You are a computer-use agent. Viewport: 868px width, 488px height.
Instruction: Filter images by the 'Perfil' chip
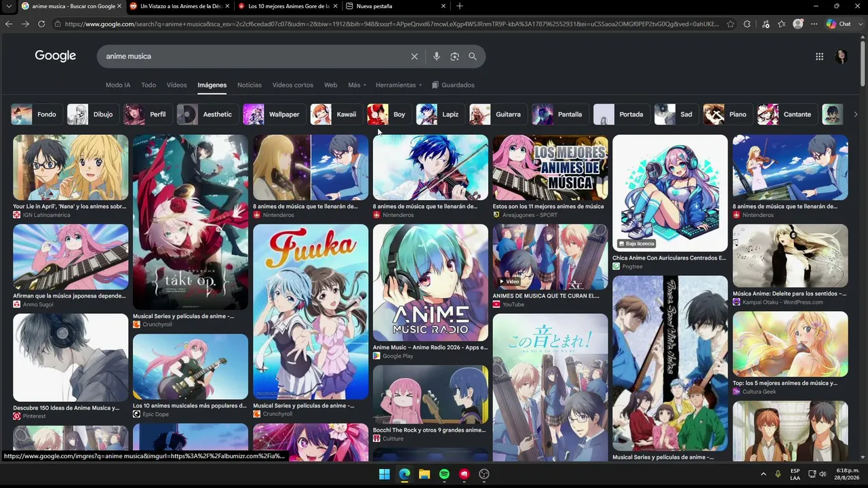(x=148, y=115)
